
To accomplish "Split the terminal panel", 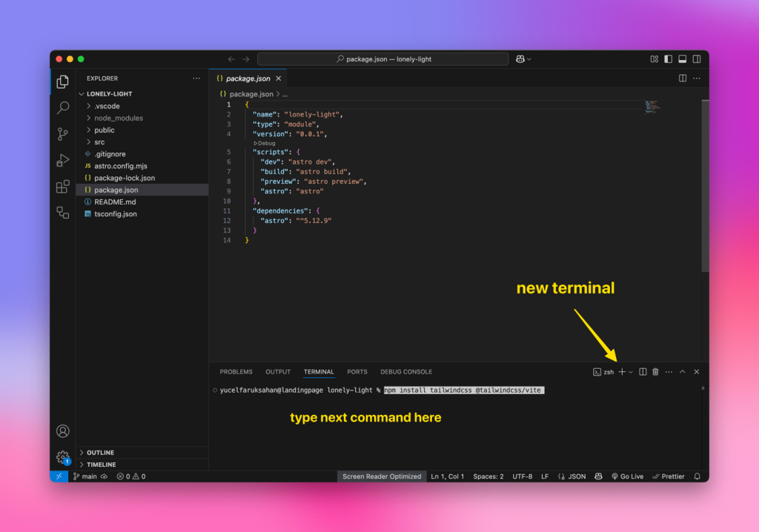I will tap(643, 372).
